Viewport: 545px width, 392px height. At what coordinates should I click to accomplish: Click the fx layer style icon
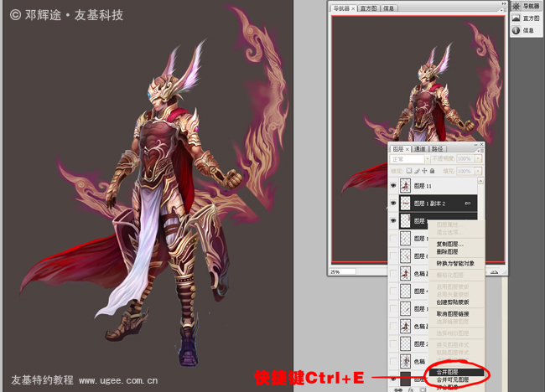click(411, 389)
